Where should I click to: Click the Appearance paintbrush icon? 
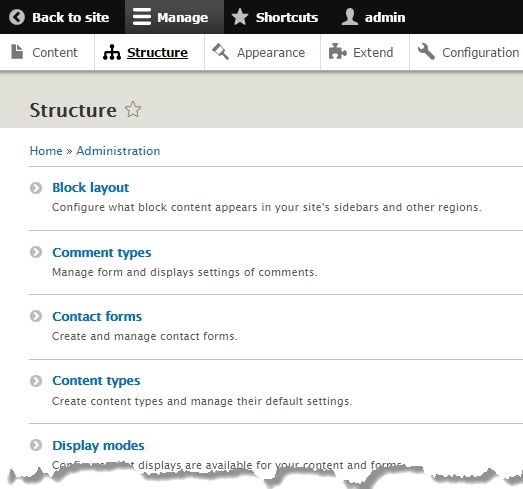point(220,52)
